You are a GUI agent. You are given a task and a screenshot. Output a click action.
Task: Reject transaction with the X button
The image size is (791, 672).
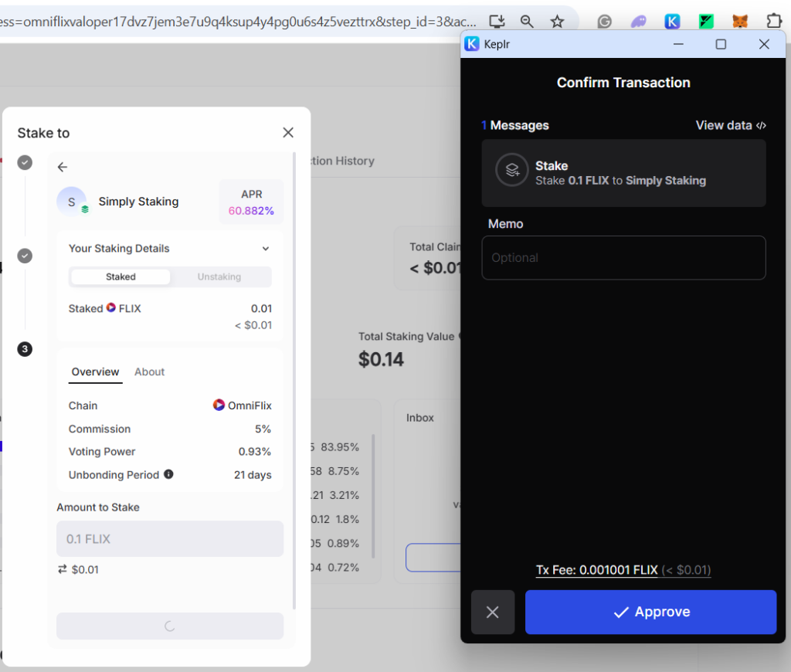pos(493,612)
